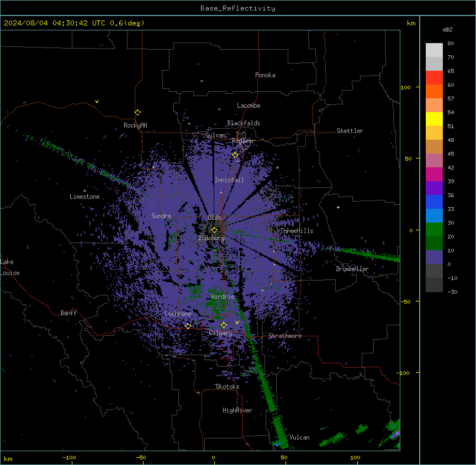Click the dBZ legend heading
476x465 pixels.
coord(447,29)
